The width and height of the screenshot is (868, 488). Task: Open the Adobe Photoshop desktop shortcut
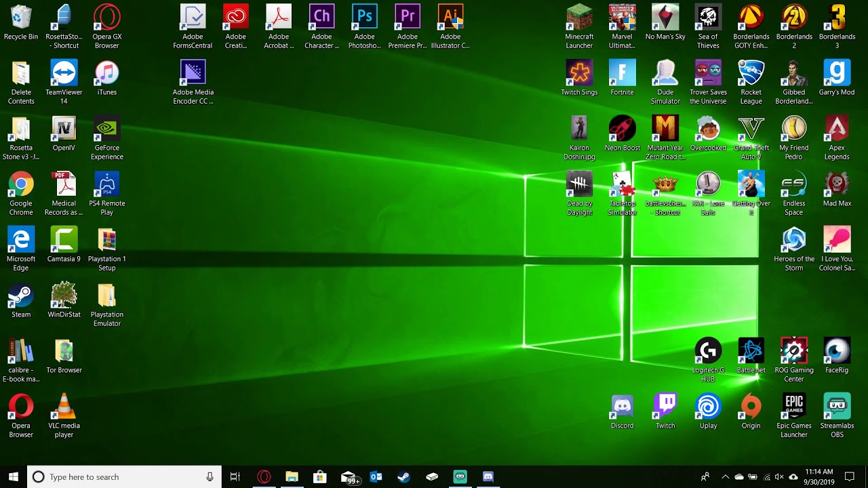pyautogui.click(x=364, y=26)
